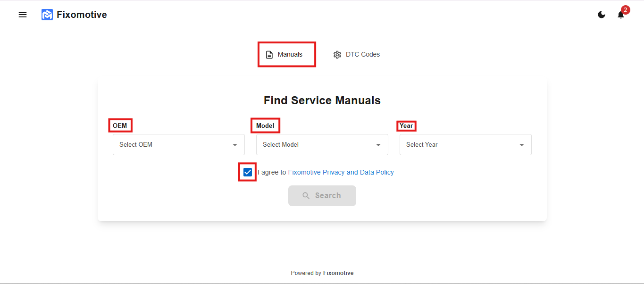Switch to the DTC Codes tab
This screenshot has height=284, width=644.
(362, 54)
